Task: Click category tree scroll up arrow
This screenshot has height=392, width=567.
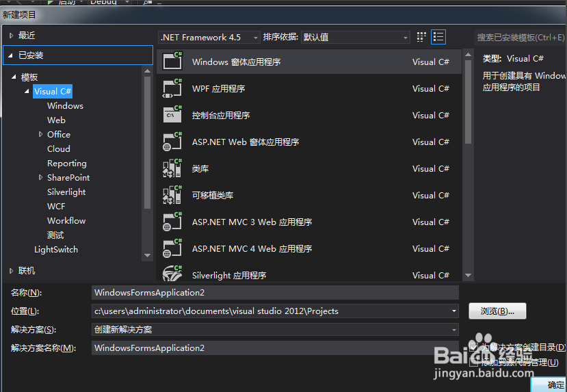Action: pos(147,71)
